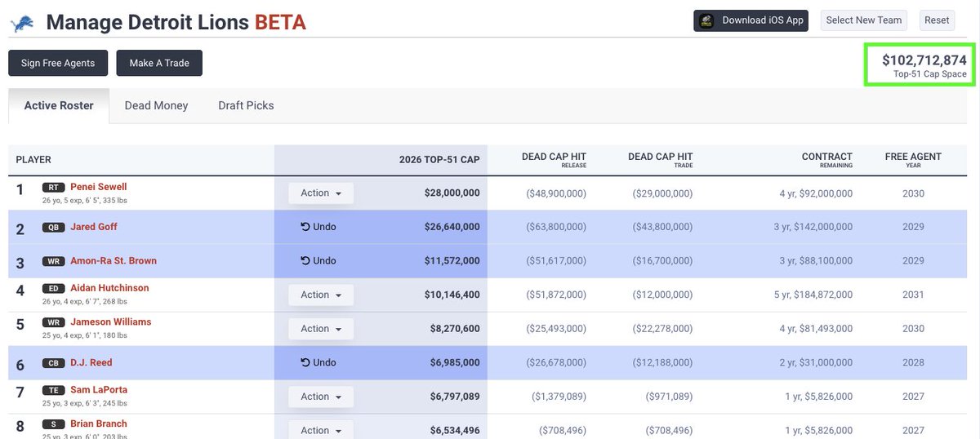This screenshot has height=439, width=980.
Task: Open the Action dropdown for Penei Sewell
Action: click(x=321, y=193)
